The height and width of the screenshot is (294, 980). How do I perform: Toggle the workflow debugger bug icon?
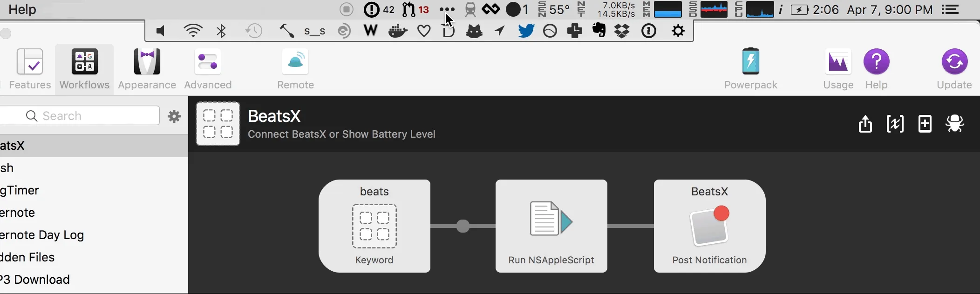pos(954,124)
